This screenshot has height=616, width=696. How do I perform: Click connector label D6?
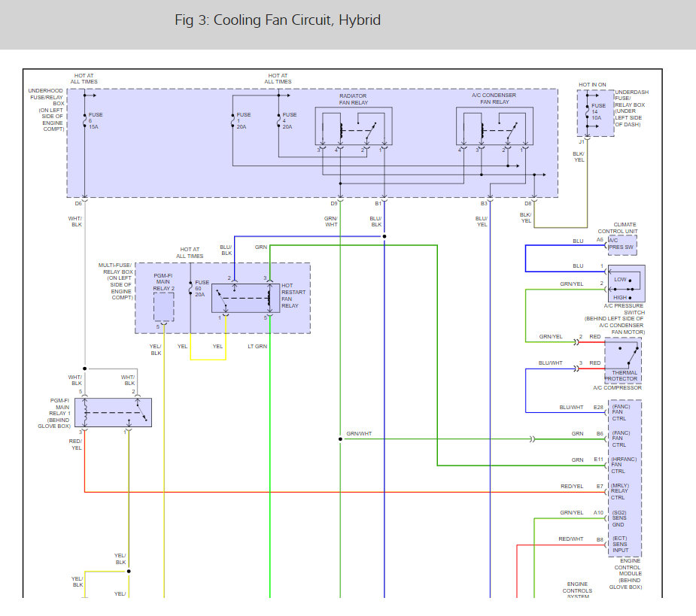[78, 204]
